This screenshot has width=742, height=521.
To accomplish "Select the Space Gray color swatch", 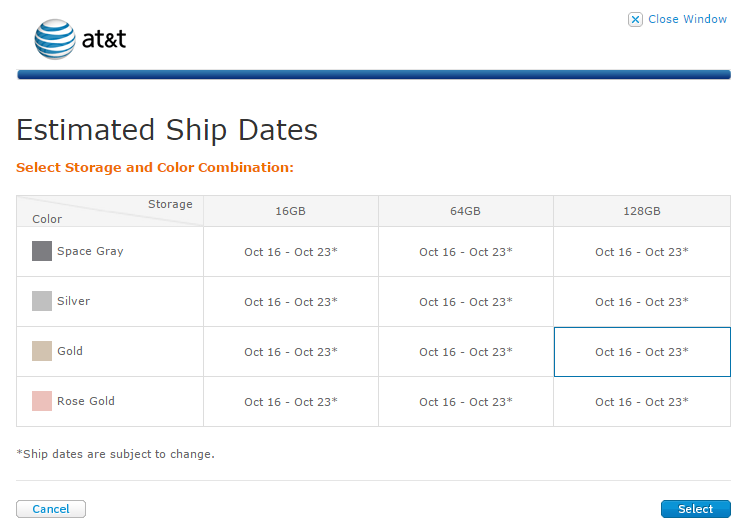I will 42,251.
